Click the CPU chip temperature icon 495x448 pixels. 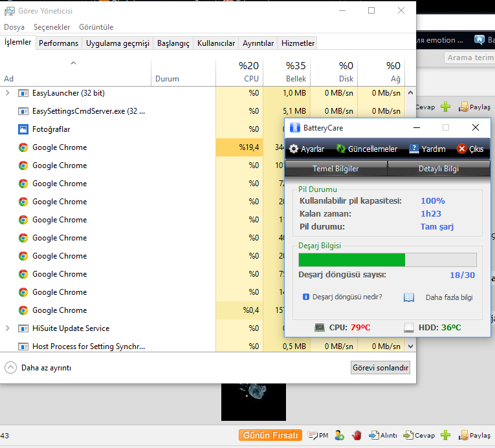(x=320, y=328)
